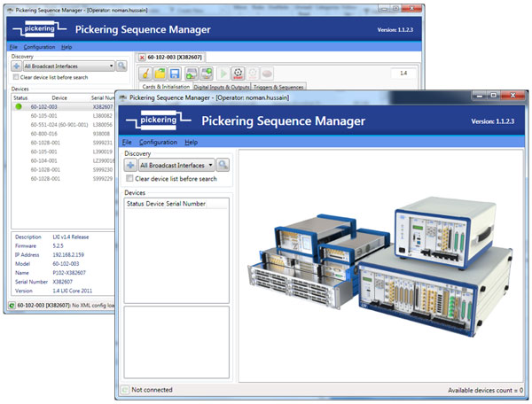Select device 60-105-001 with serial L380082
Screen dimensions: 532x404
[x=63, y=115]
